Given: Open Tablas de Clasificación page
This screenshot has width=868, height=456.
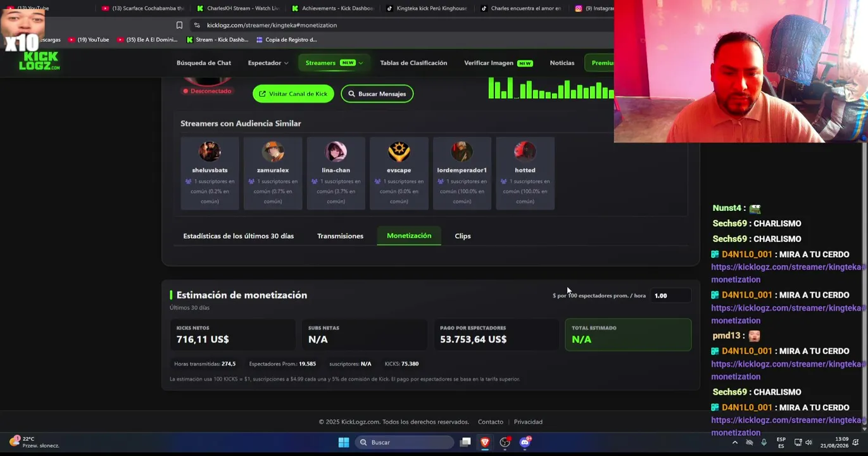Looking at the screenshot, I should [413, 63].
